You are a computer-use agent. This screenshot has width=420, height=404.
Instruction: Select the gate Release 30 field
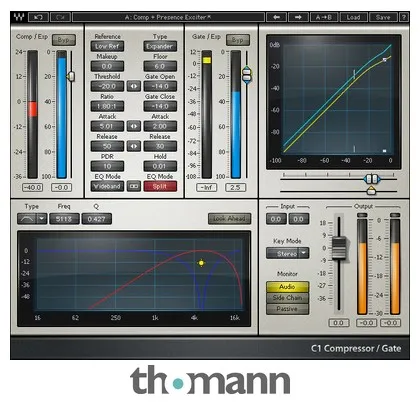tap(160, 146)
